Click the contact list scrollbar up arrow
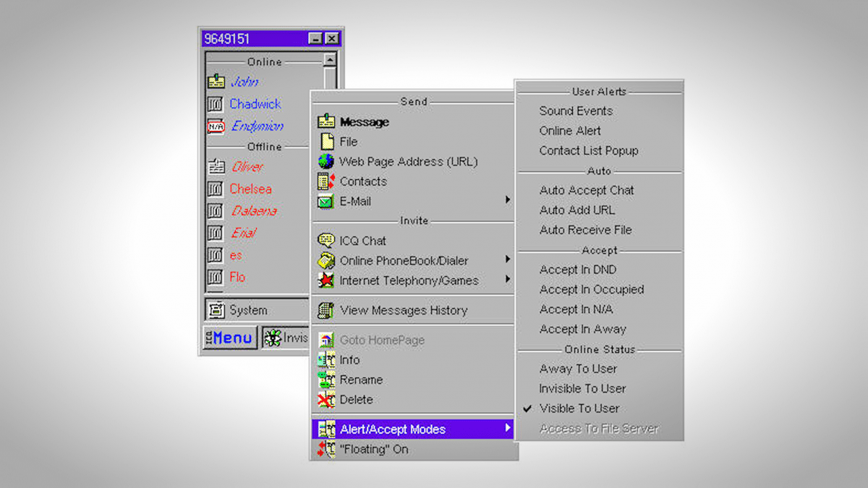 [x=330, y=61]
